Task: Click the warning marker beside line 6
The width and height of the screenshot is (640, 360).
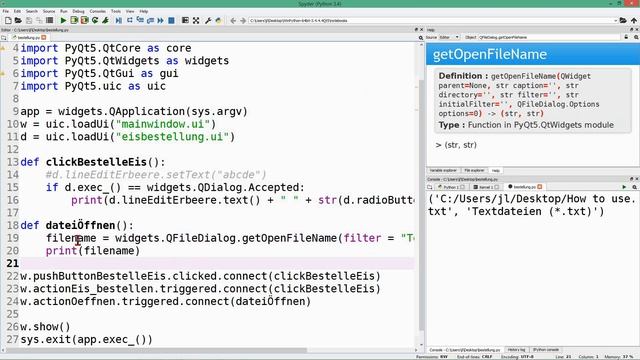Action: tap(2, 74)
